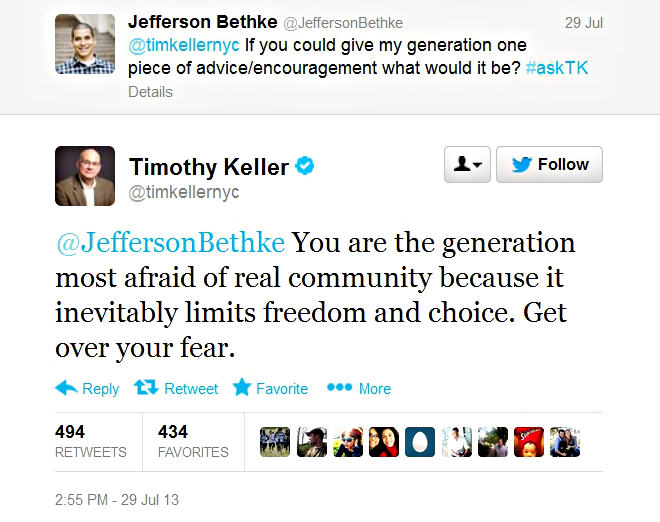Click the Follow button
Viewport: 660px width, 522px height.
[x=549, y=165]
